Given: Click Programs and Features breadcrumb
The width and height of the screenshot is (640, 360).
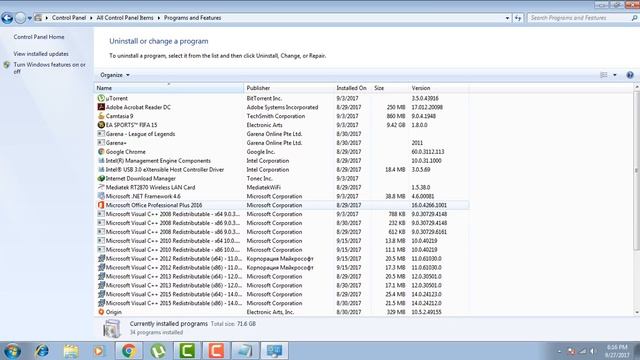Looking at the screenshot, I should point(193,18).
